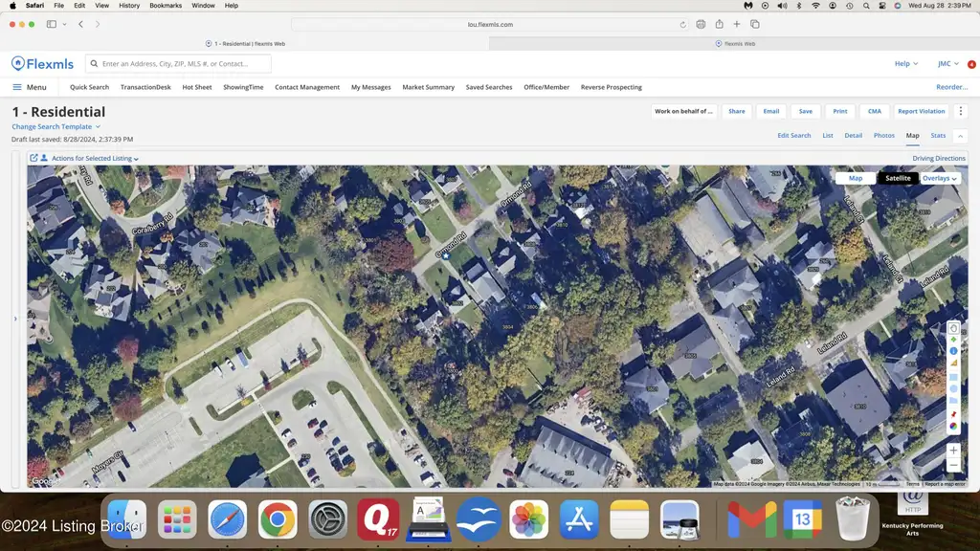Click the Save button

coord(806,111)
